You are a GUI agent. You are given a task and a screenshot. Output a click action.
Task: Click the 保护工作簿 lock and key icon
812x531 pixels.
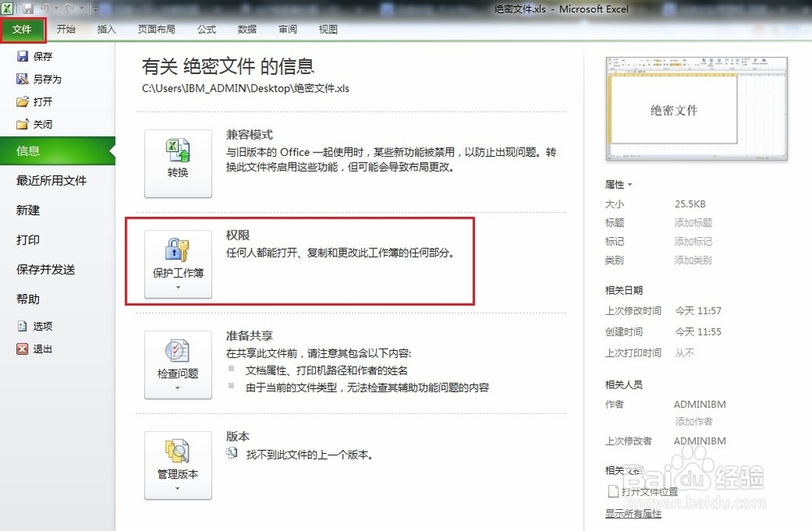[178, 250]
